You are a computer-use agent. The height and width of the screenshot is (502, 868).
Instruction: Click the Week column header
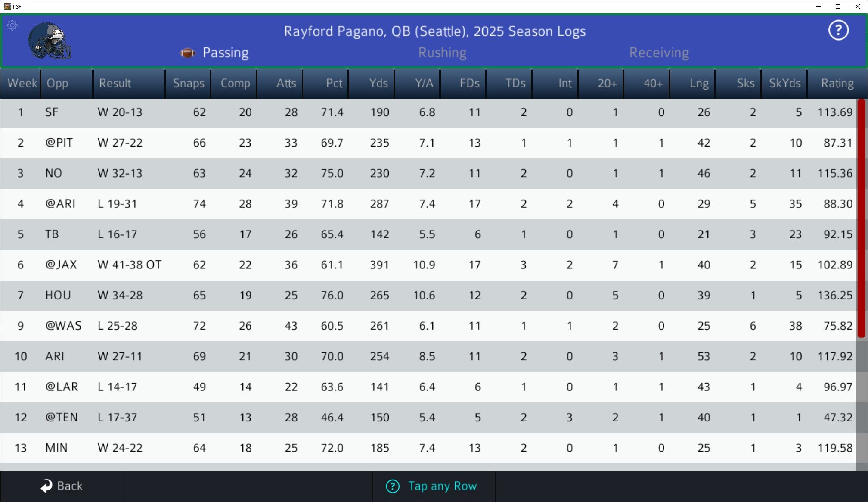[22, 83]
